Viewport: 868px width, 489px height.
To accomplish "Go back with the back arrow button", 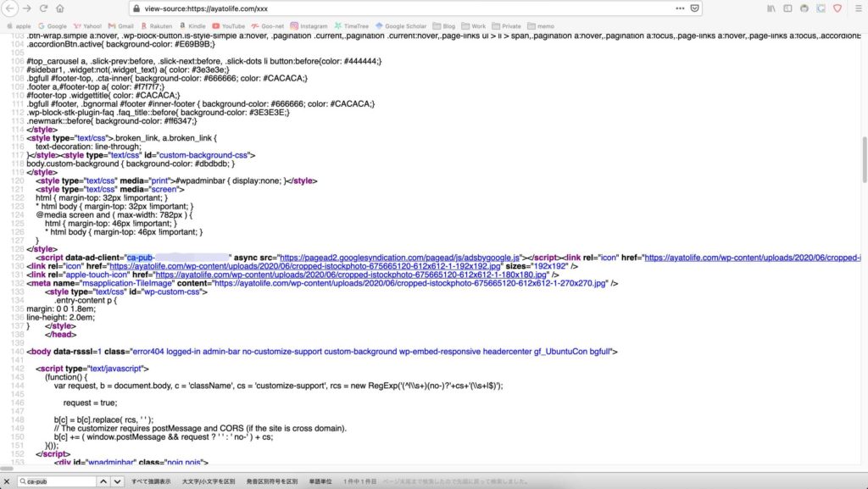I will pyautogui.click(x=10, y=8).
